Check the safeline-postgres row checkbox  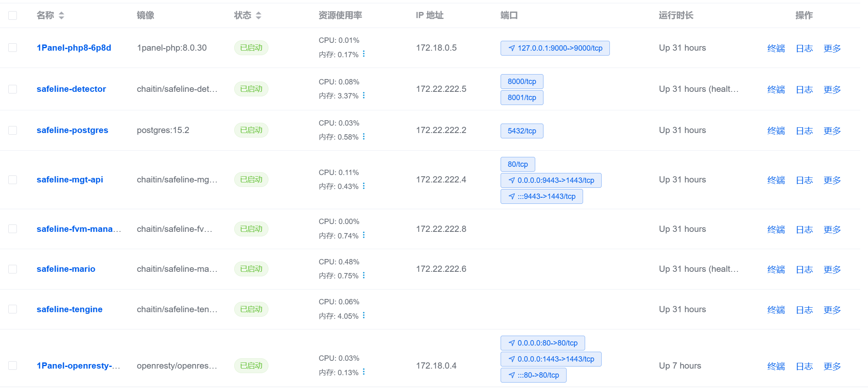click(x=13, y=130)
